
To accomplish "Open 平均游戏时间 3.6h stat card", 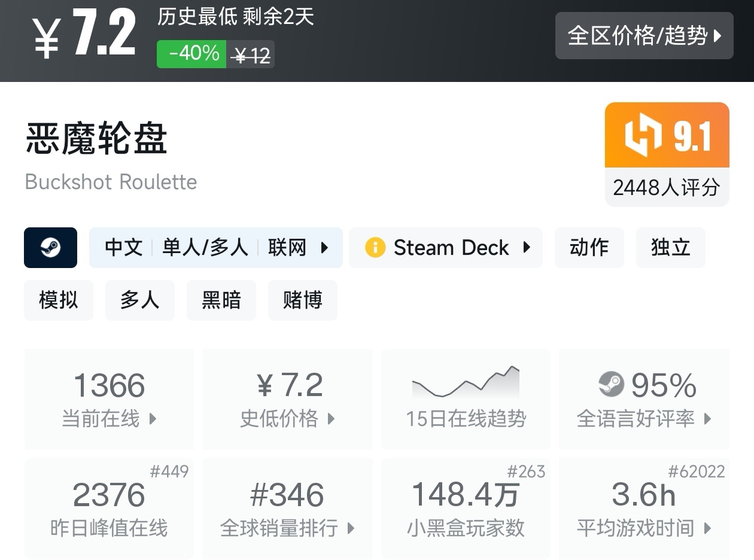I will click(644, 509).
